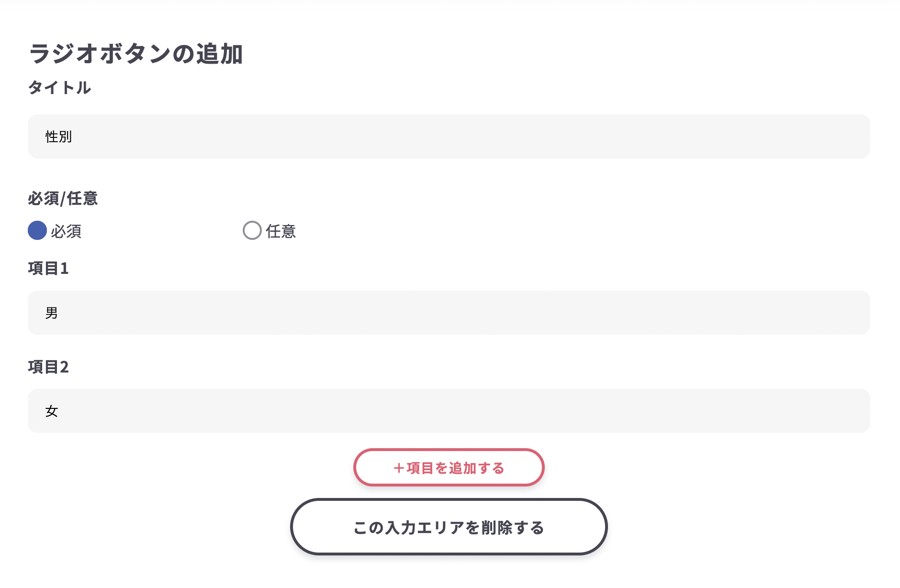Click the 女 text in second item field
The image size is (900, 588).
pyautogui.click(x=52, y=411)
